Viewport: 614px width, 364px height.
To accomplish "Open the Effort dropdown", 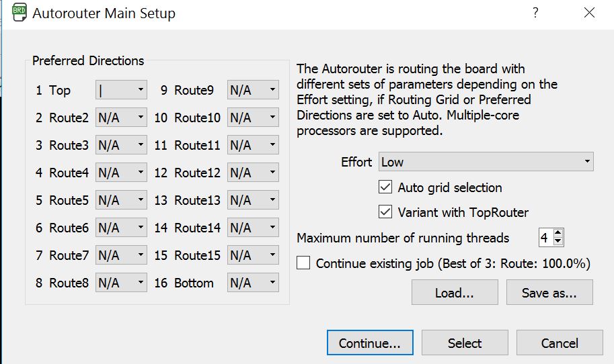I will point(486,161).
